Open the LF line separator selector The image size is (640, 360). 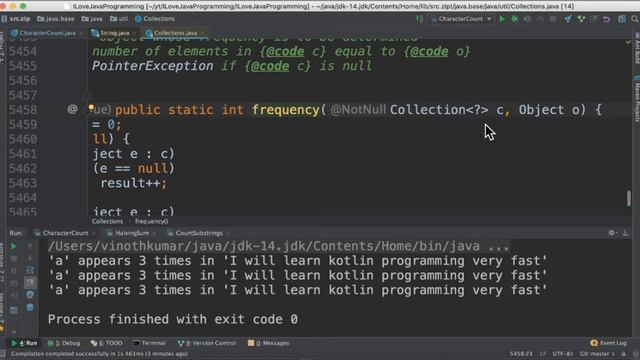tap(542, 354)
